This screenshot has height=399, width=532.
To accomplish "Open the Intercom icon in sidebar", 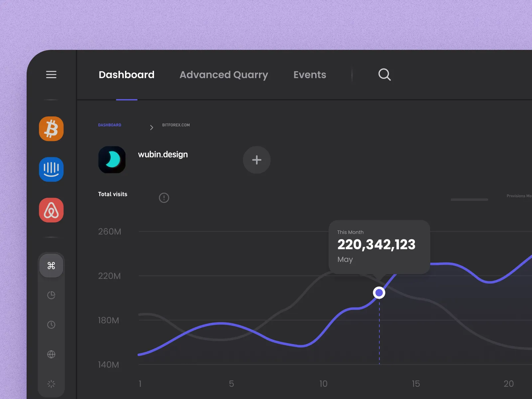I will coord(51,170).
